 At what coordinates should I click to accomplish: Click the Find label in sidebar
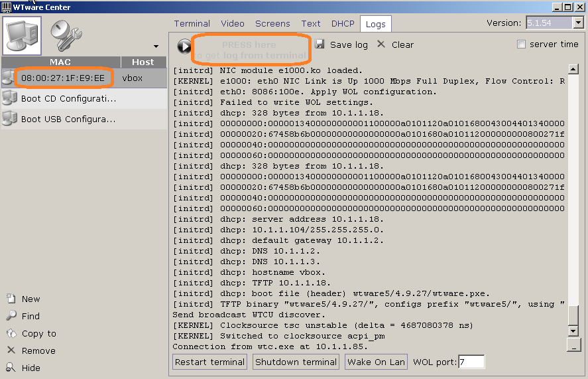point(30,316)
